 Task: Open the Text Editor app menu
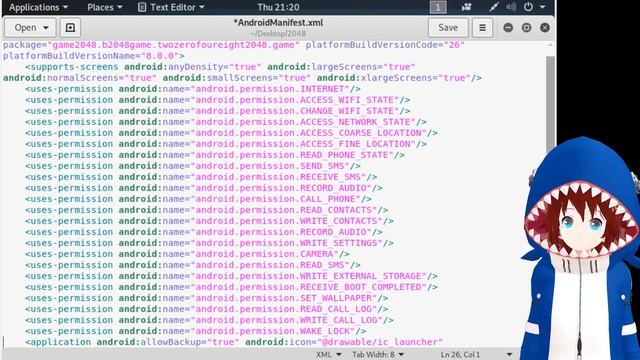[x=171, y=7]
